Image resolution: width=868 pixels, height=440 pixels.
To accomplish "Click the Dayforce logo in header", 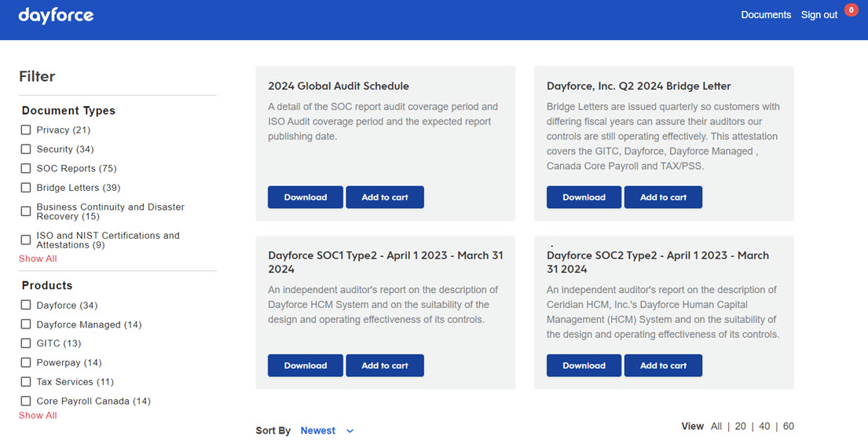I will click(56, 16).
